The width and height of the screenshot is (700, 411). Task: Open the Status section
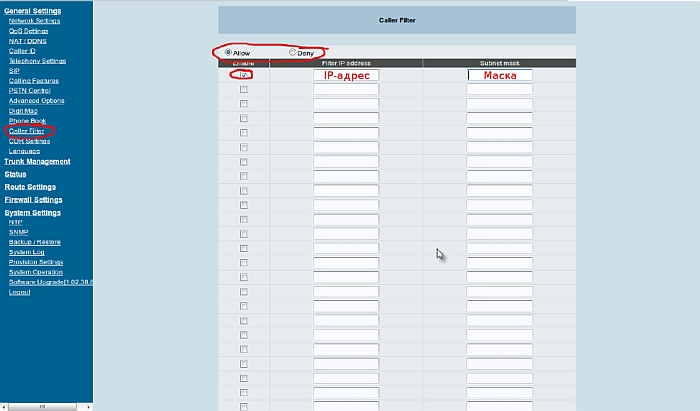(15, 174)
